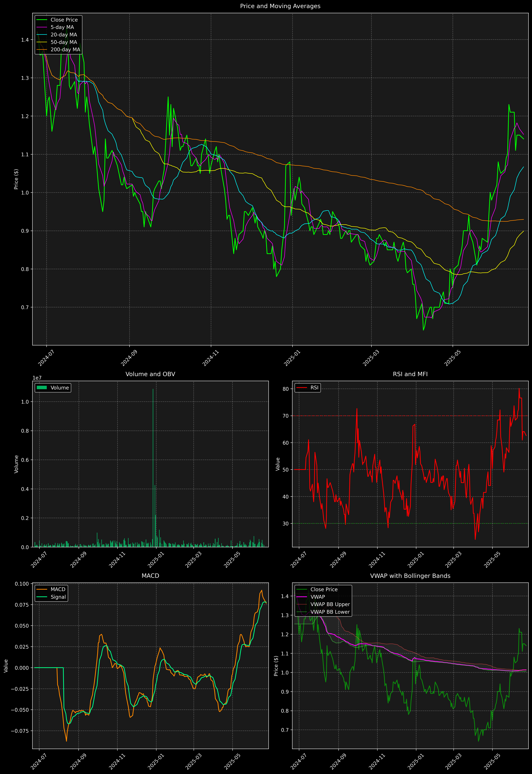Viewport: 532px width, 774px height.
Task: Click the "Value" y-axis label on the RSI chart
Action: point(278,464)
